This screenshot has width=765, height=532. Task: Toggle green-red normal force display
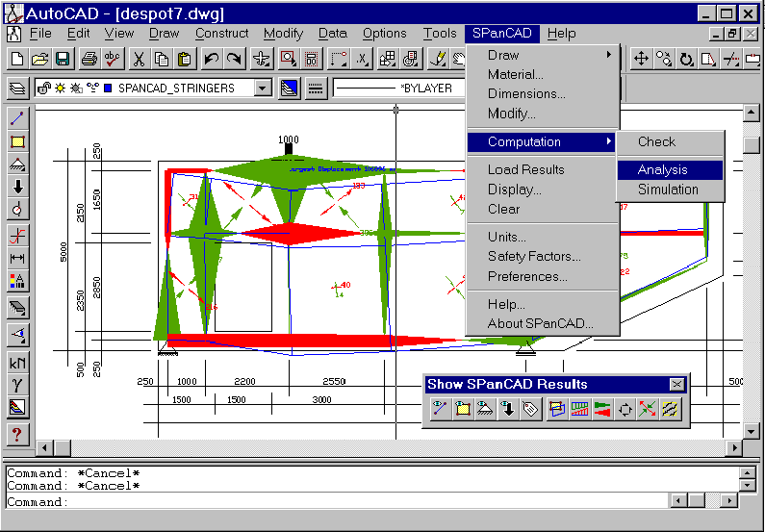point(602,409)
